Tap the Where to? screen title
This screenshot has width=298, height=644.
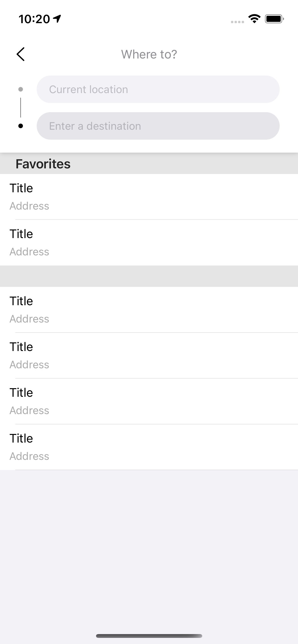[149, 54]
